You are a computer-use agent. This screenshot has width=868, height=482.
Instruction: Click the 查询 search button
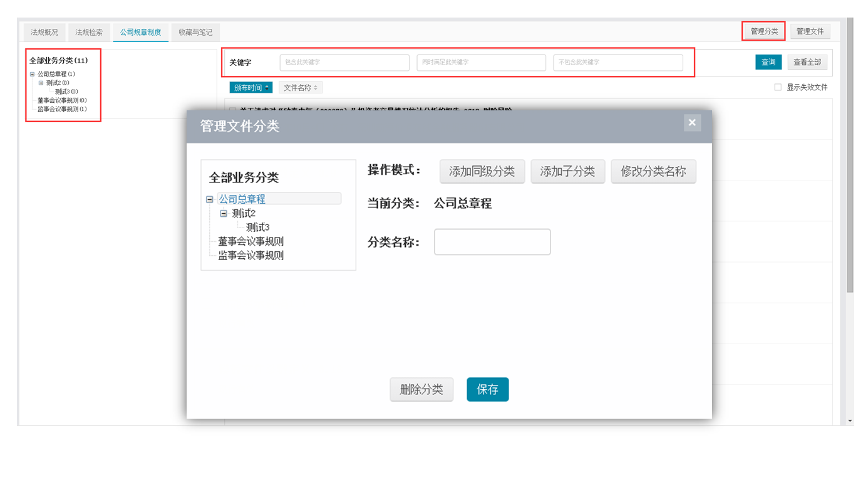(768, 62)
